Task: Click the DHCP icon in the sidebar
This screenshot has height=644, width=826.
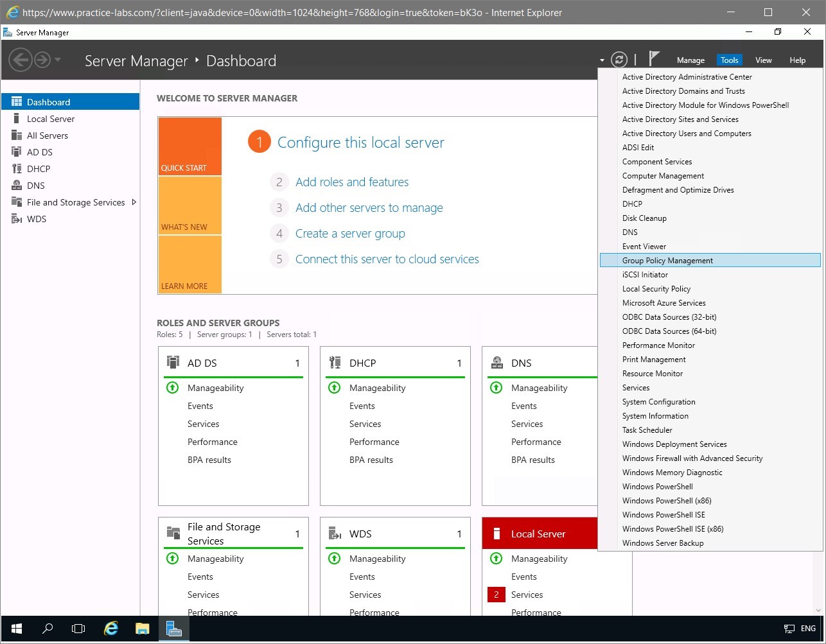Action: [17, 169]
